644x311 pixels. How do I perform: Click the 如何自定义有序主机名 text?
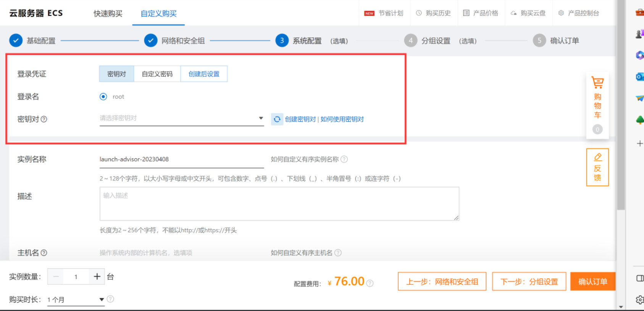pyautogui.click(x=302, y=253)
